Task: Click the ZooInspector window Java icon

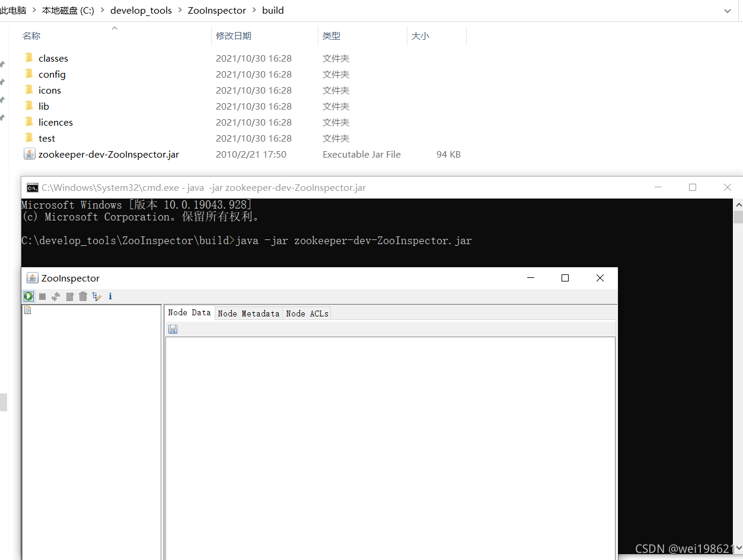Action: (33, 278)
